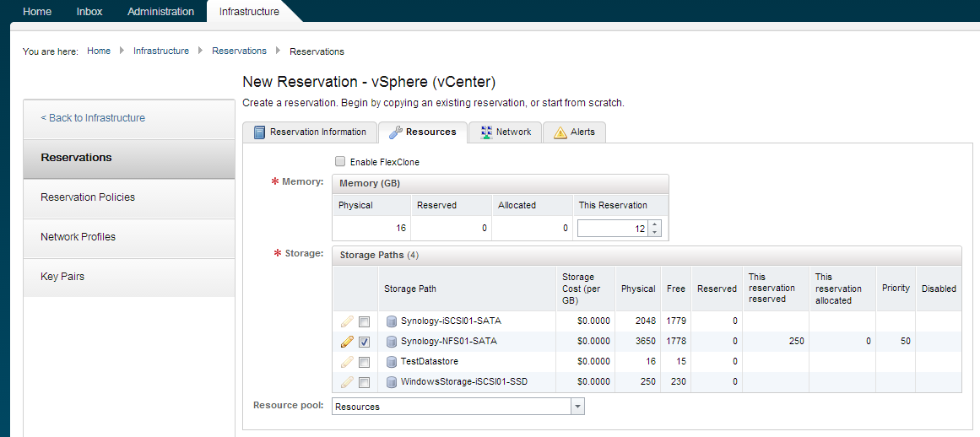Screen dimensions: 980x437
Task: Click the datastore icon beside Synology-iSCSI01-SATA
Action: tap(392, 321)
